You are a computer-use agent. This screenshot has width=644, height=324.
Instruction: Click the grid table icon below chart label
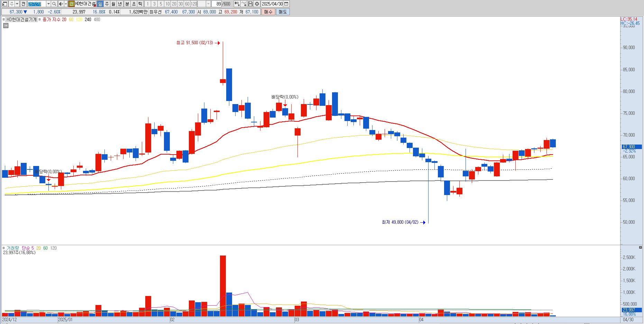click(x=6, y=26)
